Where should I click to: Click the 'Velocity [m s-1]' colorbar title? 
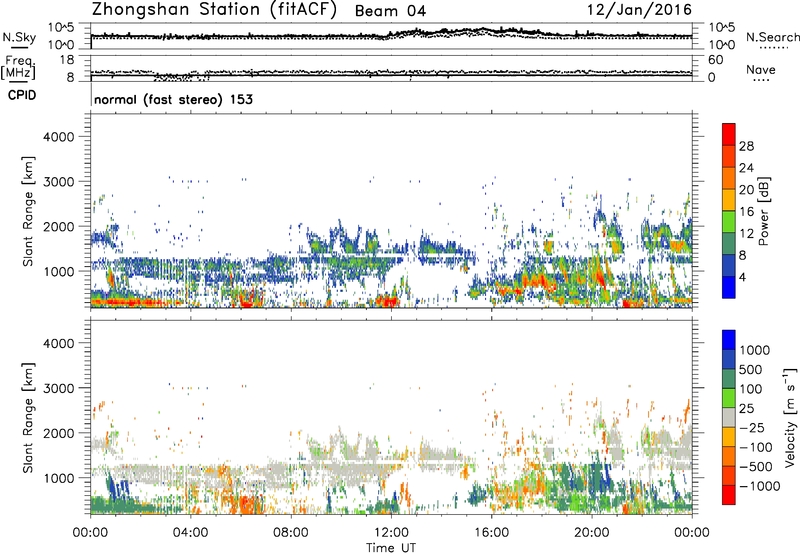790,417
